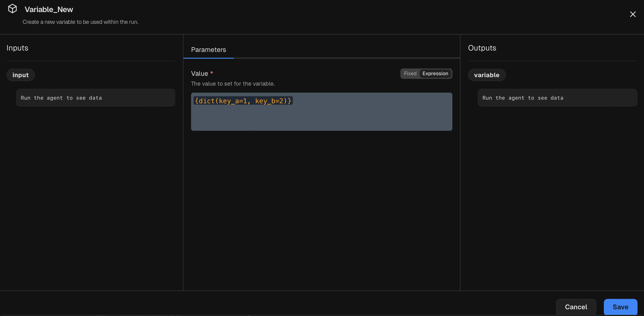Click the required asterisk next to Value
The image size is (644, 316).
(211, 73)
